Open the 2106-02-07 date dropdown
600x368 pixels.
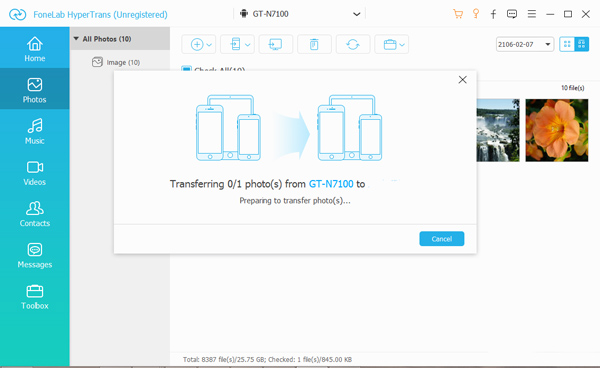[x=525, y=44]
